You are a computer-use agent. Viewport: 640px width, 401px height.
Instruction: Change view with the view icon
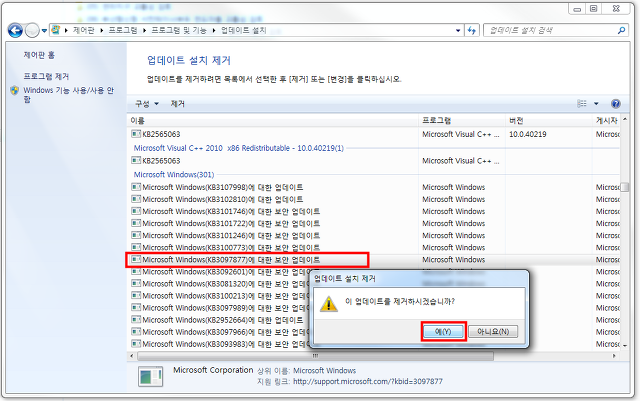(582, 104)
